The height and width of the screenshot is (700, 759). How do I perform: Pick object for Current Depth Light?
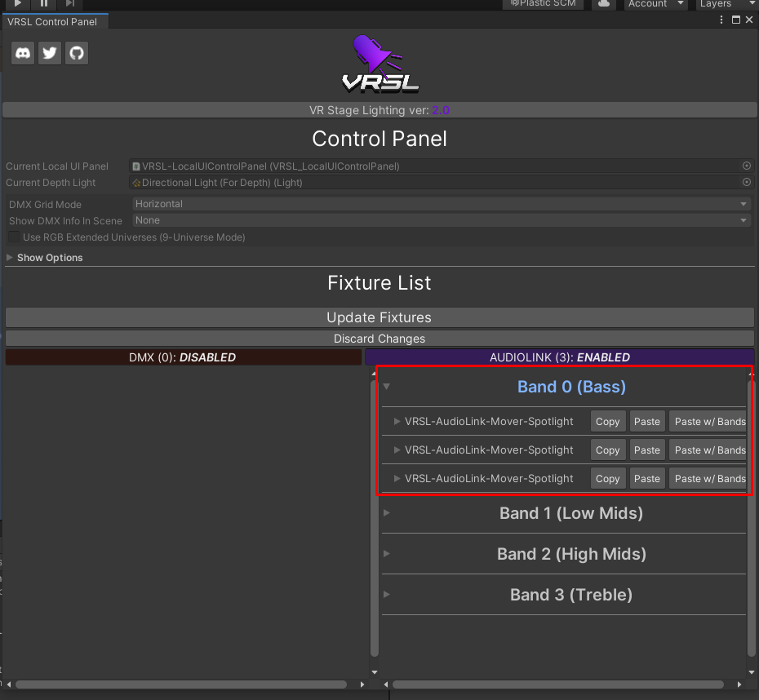(747, 183)
